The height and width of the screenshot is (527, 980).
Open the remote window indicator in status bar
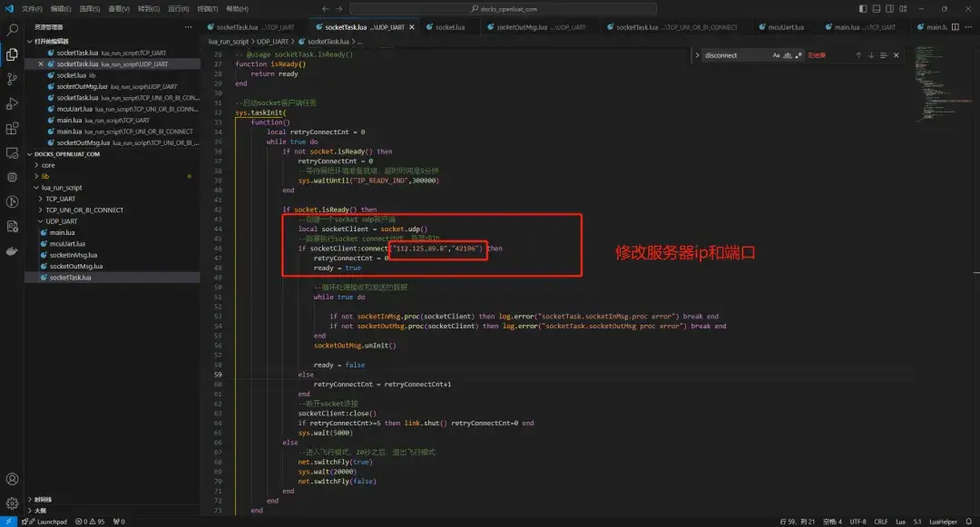coord(9,522)
